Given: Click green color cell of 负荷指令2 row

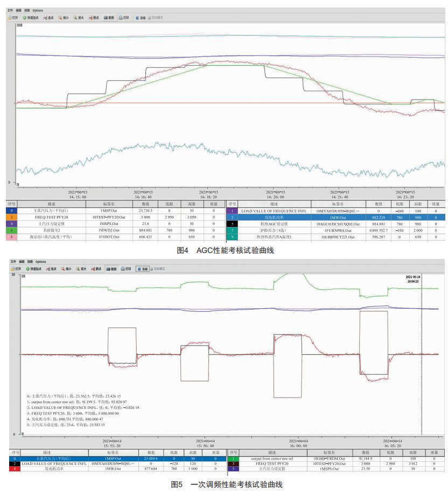Looking at the screenshot, I should [10, 230].
